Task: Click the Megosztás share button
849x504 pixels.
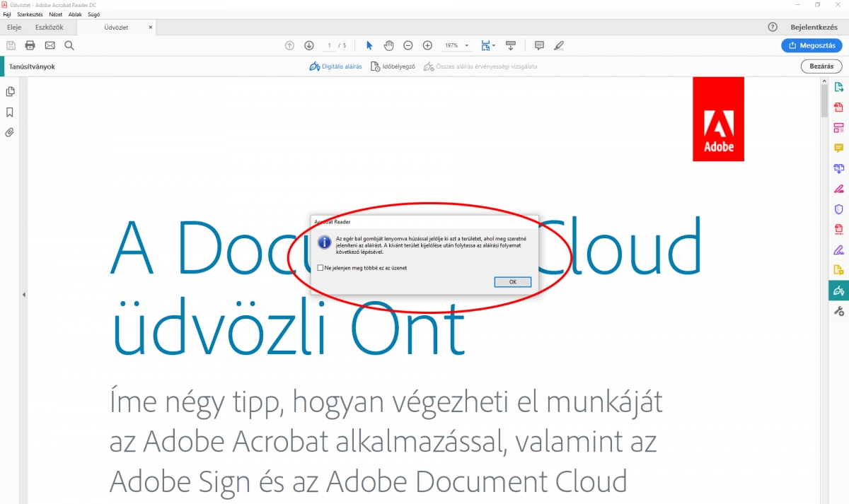Action: 812,45
